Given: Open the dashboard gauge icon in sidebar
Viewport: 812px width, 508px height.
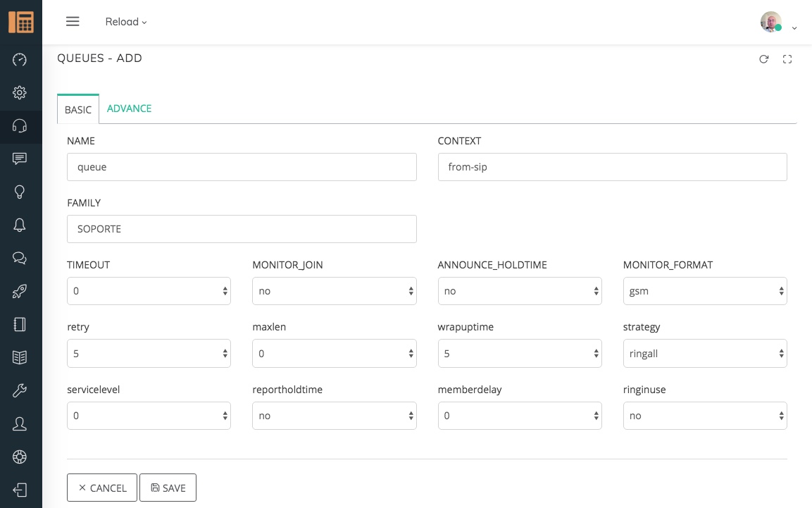Looking at the screenshot, I should 20,59.
